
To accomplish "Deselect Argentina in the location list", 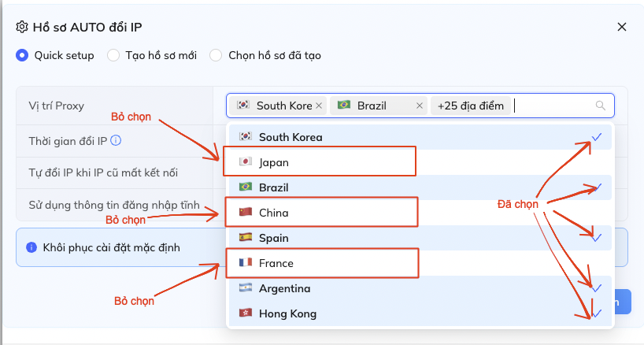I will click(x=284, y=288).
